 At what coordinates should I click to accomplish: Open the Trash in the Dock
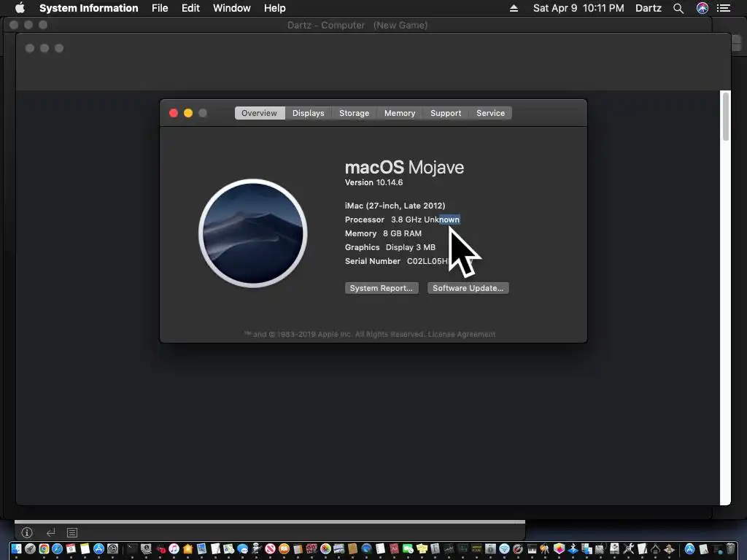tap(730, 548)
